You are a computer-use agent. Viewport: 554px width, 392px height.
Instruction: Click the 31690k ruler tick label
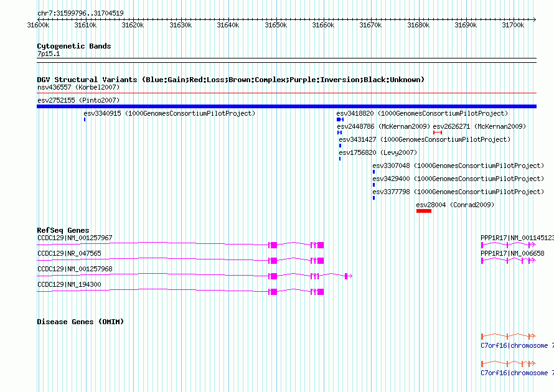pyautogui.click(x=466, y=25)
